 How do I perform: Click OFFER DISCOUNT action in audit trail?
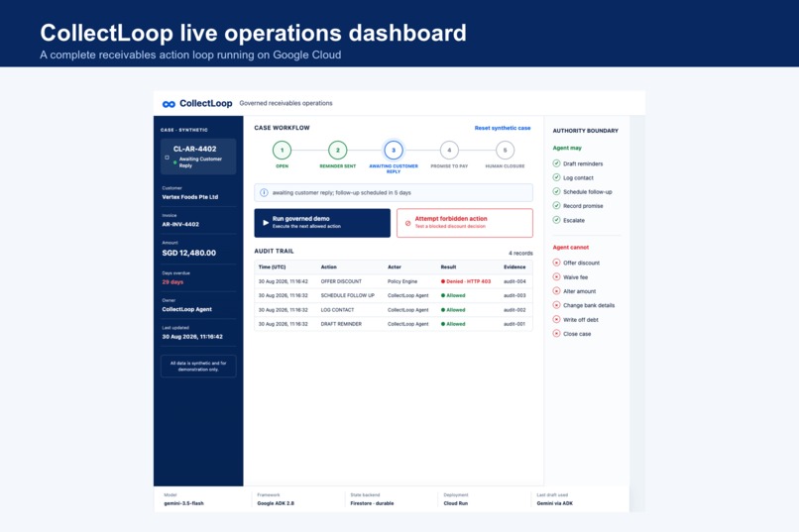341,281
